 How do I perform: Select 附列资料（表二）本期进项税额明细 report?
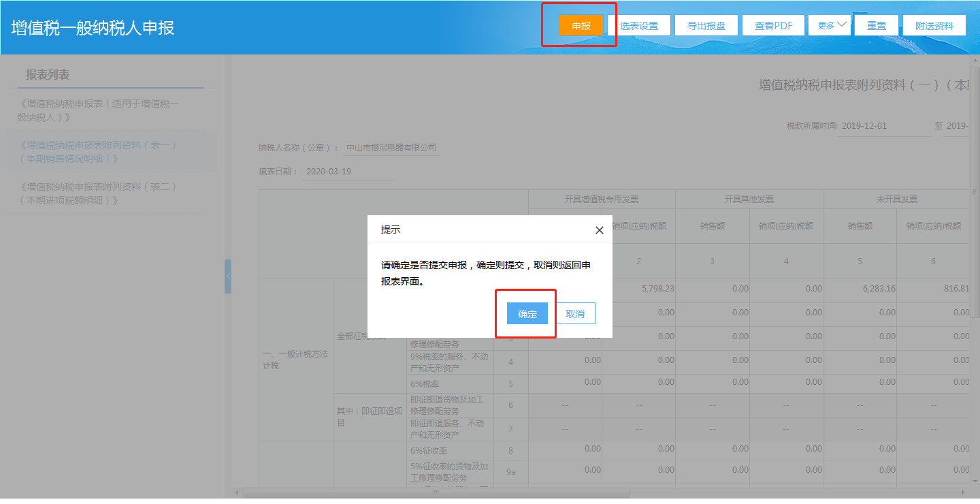click(x=99, y=193)
